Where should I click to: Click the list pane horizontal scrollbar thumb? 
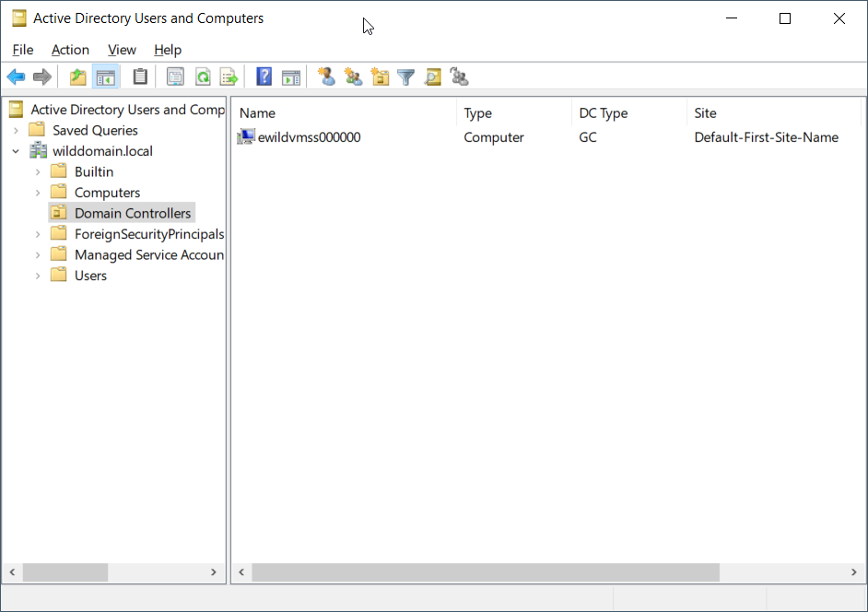pyautogui.click(x=486, y=572)
